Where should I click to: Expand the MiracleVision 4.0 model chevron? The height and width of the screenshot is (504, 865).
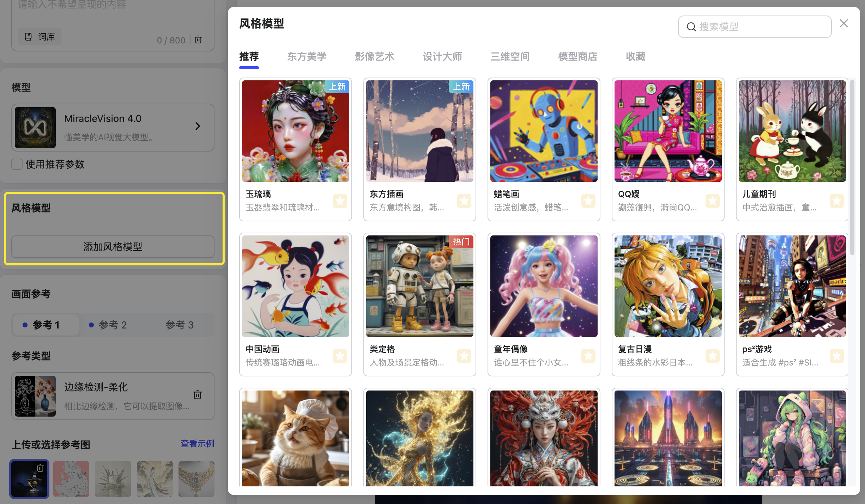point(198,126)
